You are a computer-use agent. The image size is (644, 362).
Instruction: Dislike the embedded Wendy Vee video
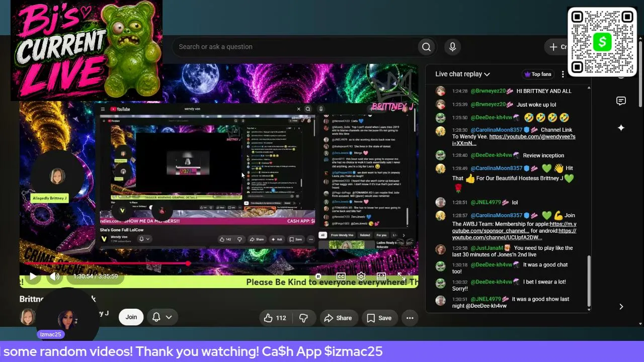coord(239,239)
